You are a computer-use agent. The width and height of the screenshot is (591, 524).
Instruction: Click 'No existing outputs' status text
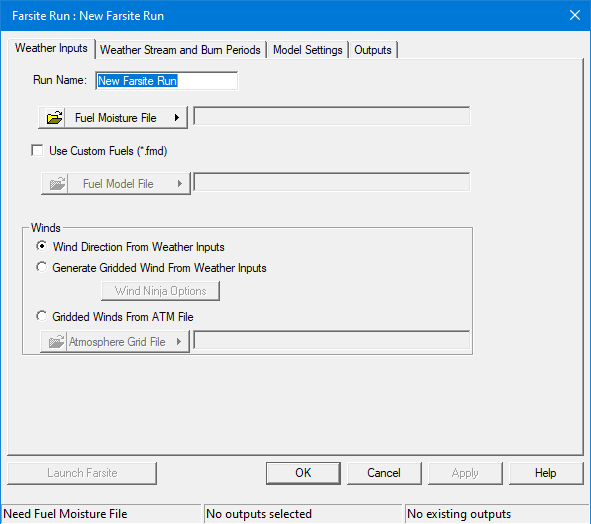459,514
